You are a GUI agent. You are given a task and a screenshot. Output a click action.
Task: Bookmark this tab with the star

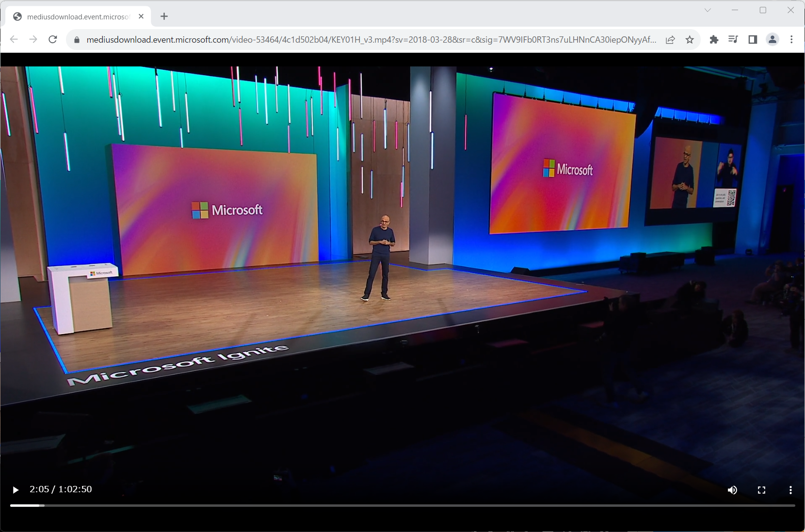[x=690, y=40]
